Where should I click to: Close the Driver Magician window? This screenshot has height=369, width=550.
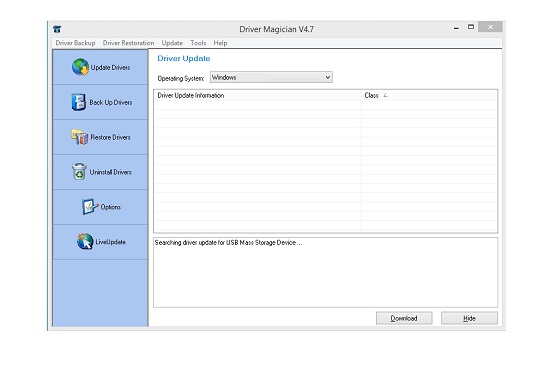coord(490,27)
